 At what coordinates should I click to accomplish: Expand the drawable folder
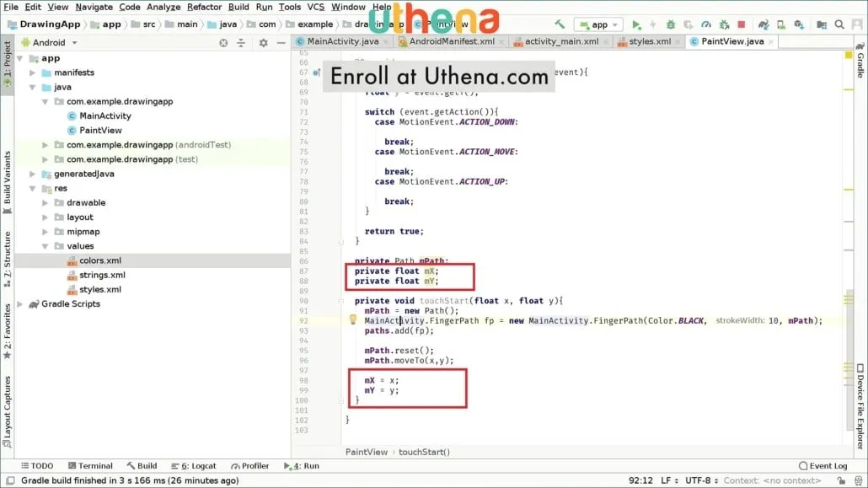point(46,203)
